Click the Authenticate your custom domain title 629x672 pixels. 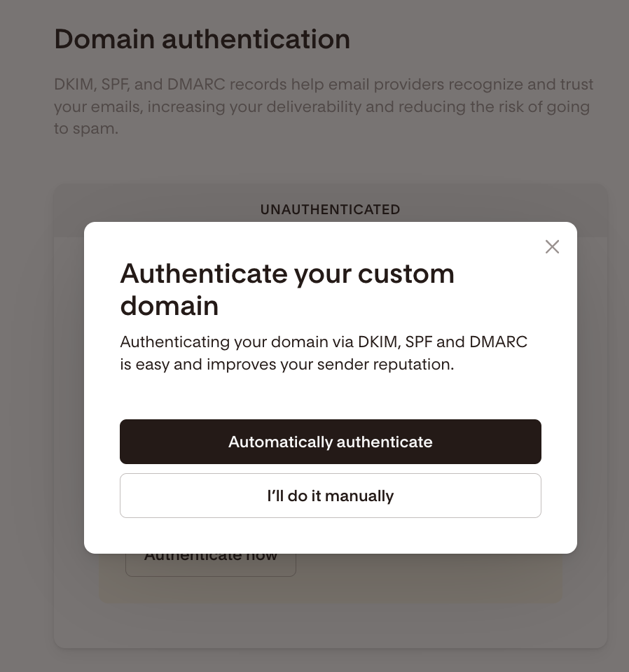287,289
